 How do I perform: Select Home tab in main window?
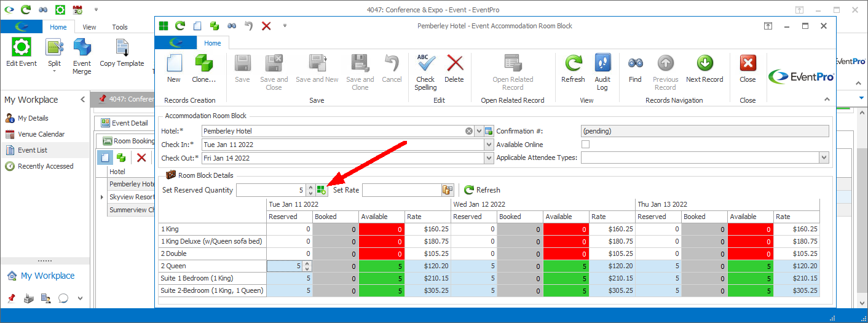pos(58,27)
